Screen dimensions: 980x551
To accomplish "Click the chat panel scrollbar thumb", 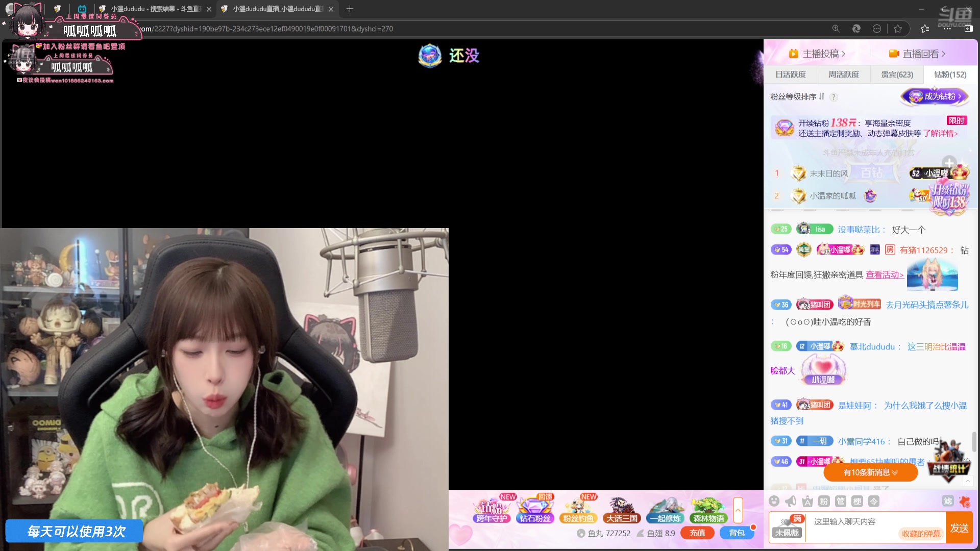I will click(x=974, y=441).
